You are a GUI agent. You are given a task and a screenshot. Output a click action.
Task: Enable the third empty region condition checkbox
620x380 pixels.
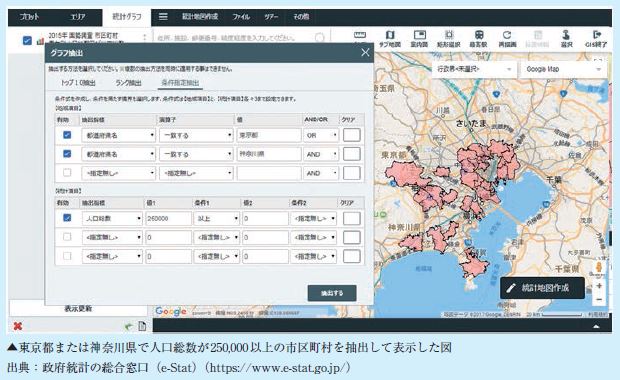coord(67,173)
